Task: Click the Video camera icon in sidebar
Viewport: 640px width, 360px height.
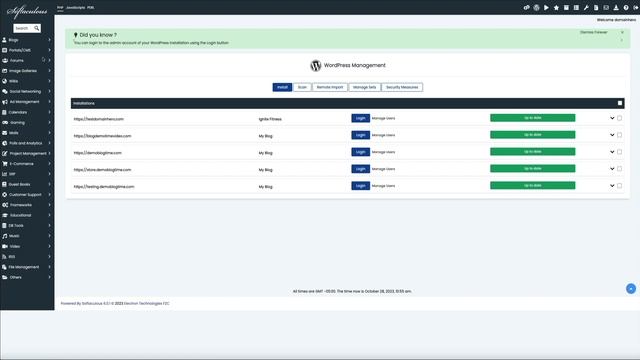Action: pos(5,246)
